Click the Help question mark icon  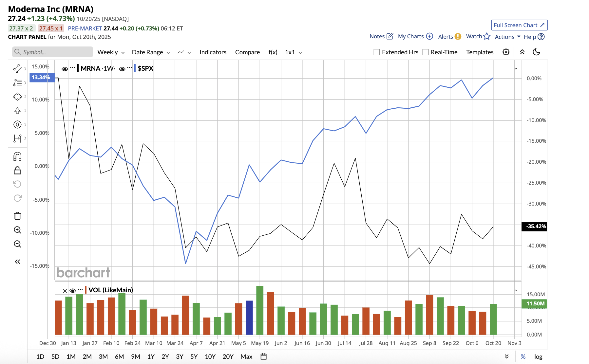(541, 37)
